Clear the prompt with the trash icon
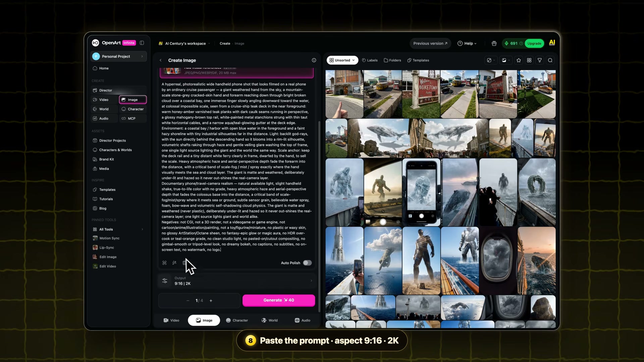This screenshot has width=644, height=362. click(x=184, y=263)
